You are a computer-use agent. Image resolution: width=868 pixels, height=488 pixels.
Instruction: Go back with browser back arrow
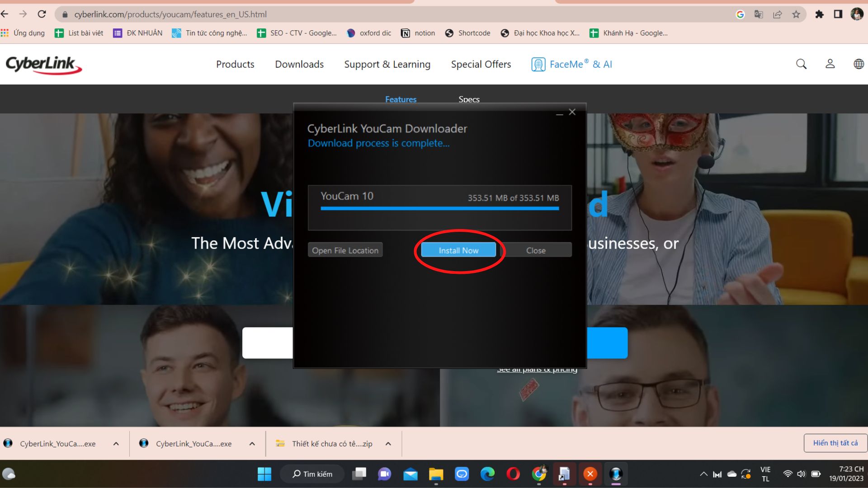click(x=5, y=14)
